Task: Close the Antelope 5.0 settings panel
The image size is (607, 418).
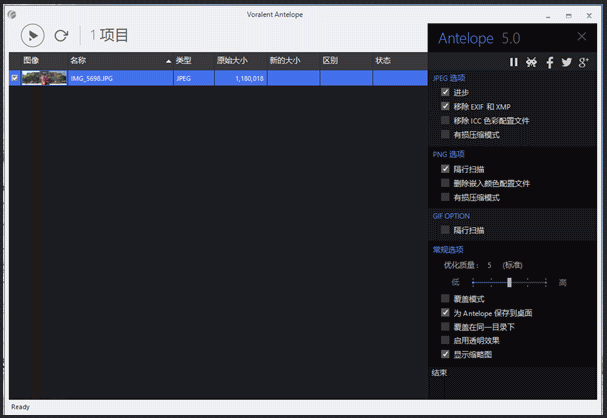Action: [581, 37]
